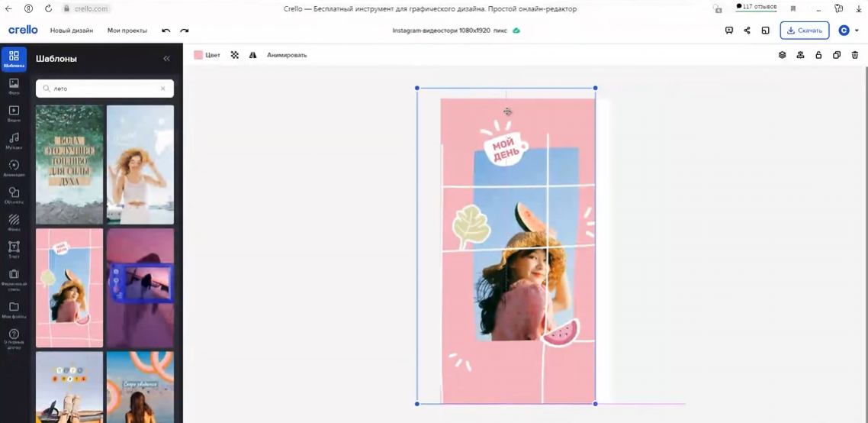Image resolution: width=868 pixels, height=423 pixels.
Task: Select the 'Скоро увидимся' orange rings template
Action: click(x=140, y=387)
